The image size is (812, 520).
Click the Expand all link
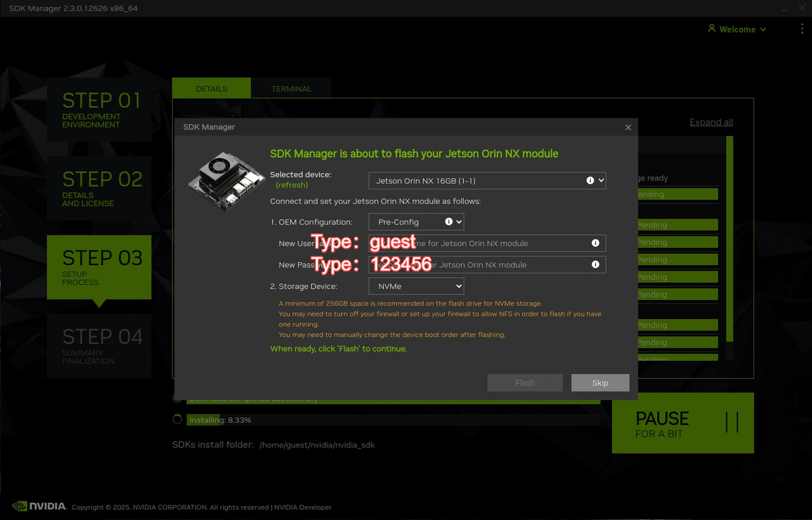click(711, 122)
